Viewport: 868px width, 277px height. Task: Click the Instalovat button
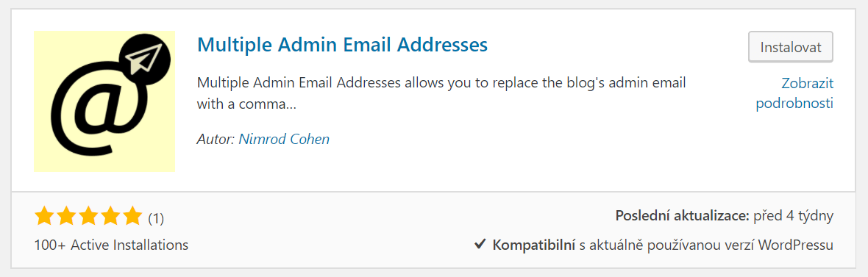pyautogui.click(x=791, y=47)
